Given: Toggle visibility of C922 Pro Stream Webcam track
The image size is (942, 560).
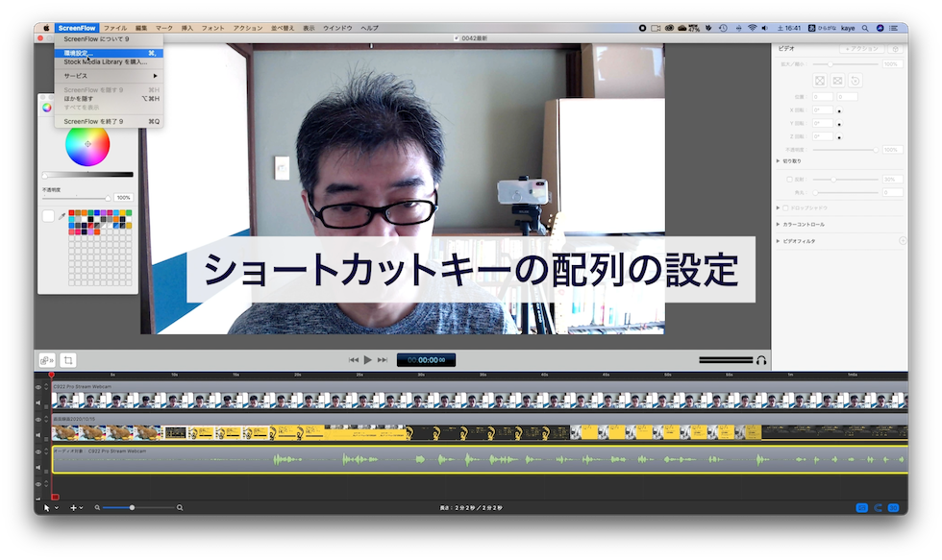Looking at the screenshot, I should (38, 387).
